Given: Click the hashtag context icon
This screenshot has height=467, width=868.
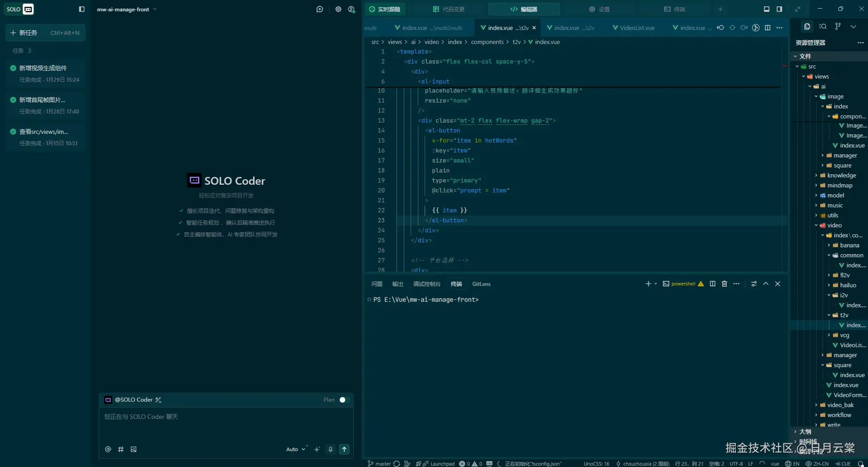Looking at the screenshot, I should (x=121, y=449).
